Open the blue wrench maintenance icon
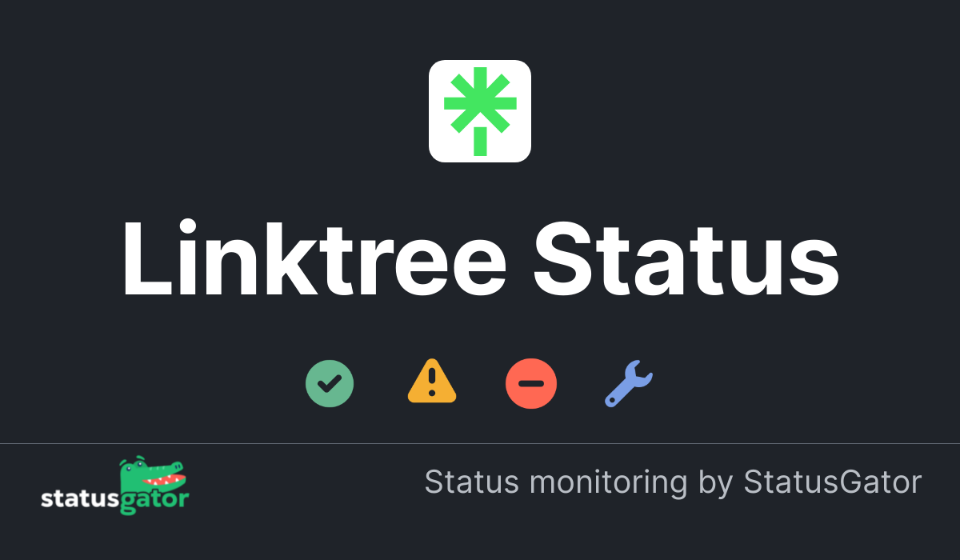This screenshot has width=960, height=560. coord(629,384)
